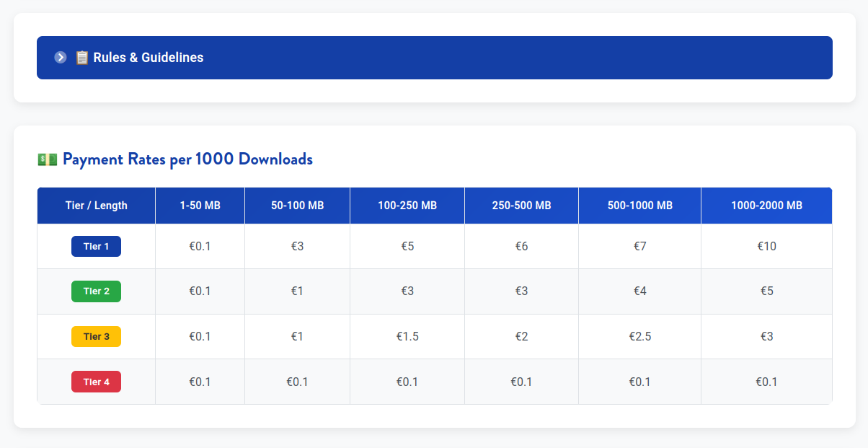The height and width of the screenshot is (448, 868).
Task: Select the Tier / Length column header
Action: coord(96,205)
